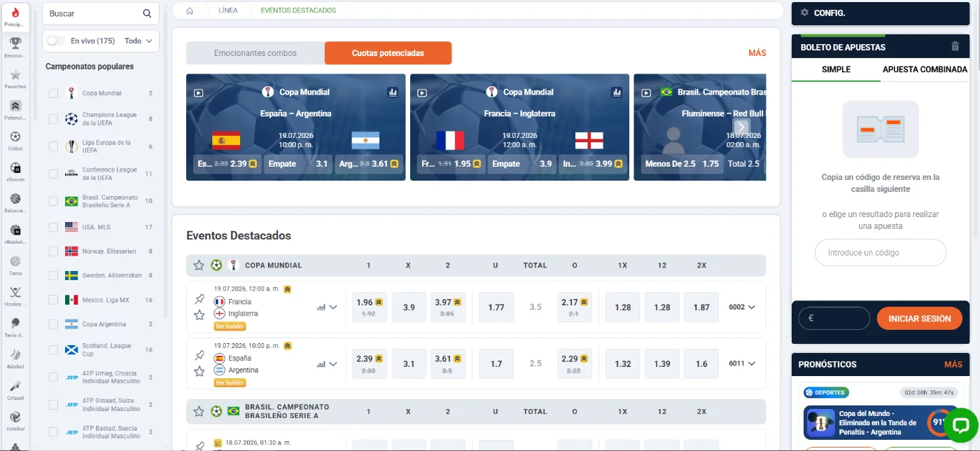Open live chat bubble button

click(960, 425)
